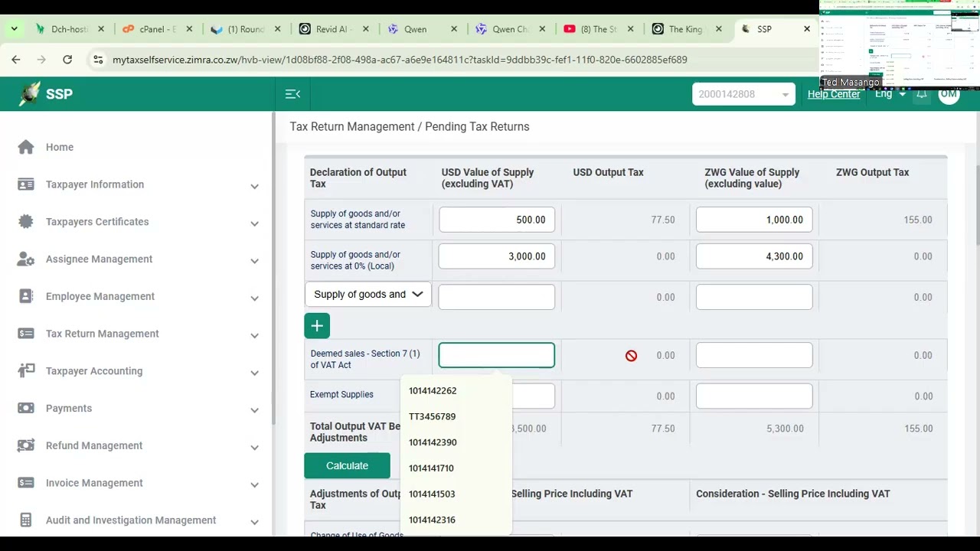
Task: Select suggestion 1014141503
Action: (432, 494)
